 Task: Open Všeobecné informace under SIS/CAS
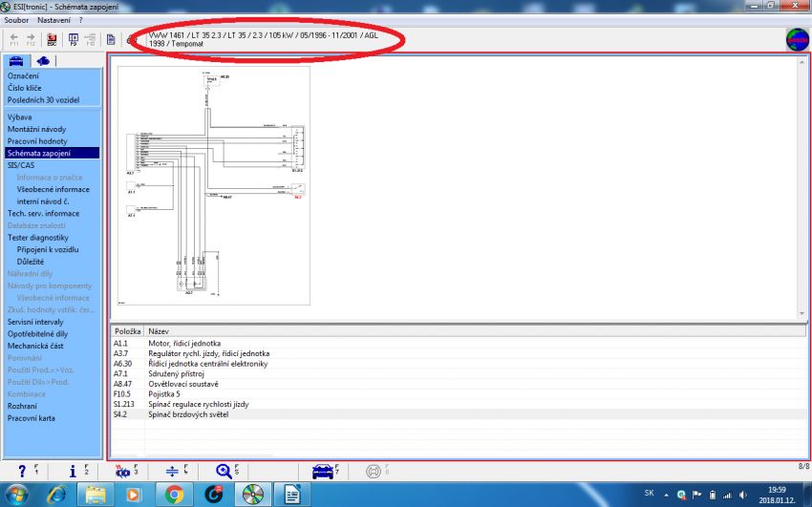point(53,189)
